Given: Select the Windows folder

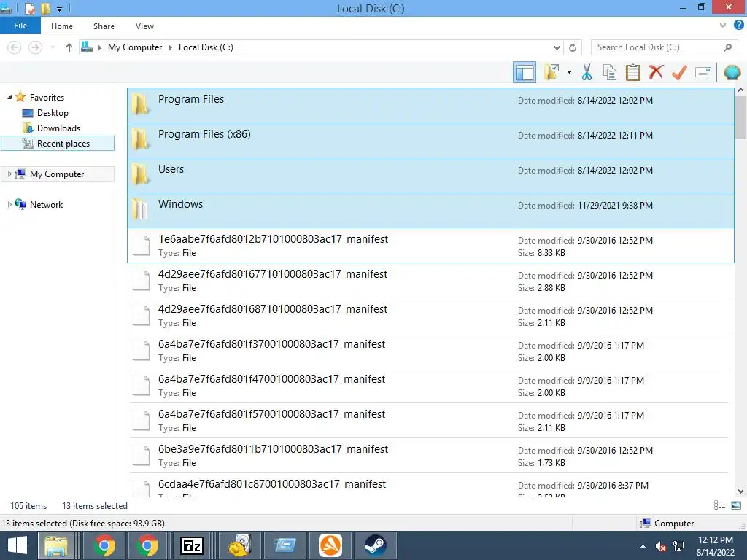Looking at the screenshot, I should pyautogui.click(x=430, y=211).
